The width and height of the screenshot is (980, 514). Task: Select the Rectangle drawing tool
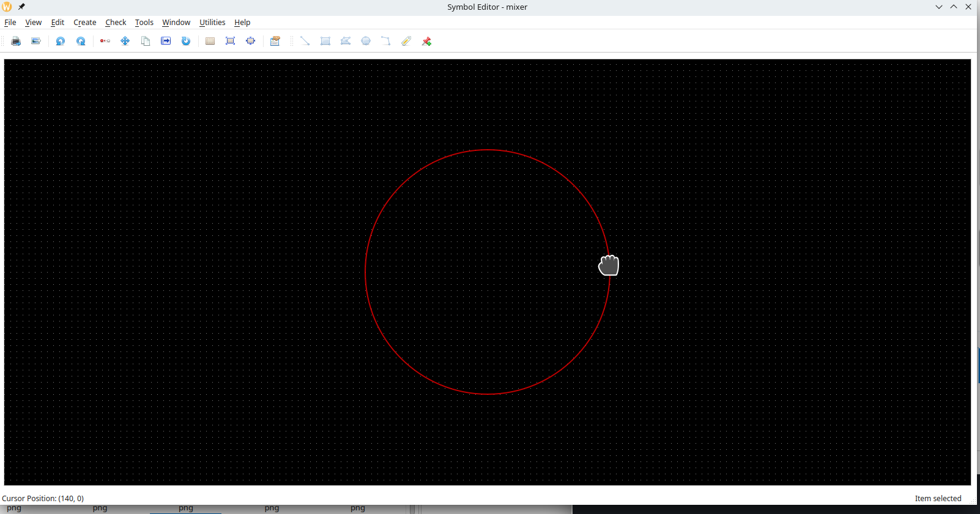325,41
